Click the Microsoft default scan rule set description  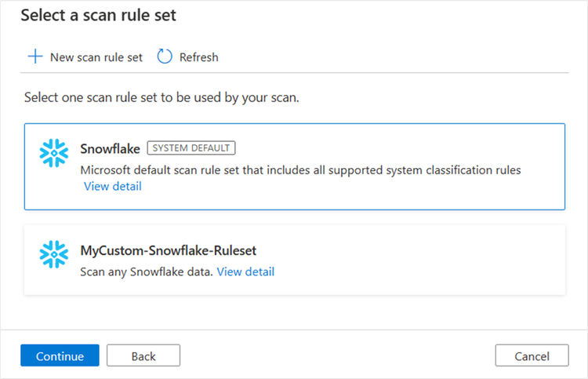(x=301, y=169)
